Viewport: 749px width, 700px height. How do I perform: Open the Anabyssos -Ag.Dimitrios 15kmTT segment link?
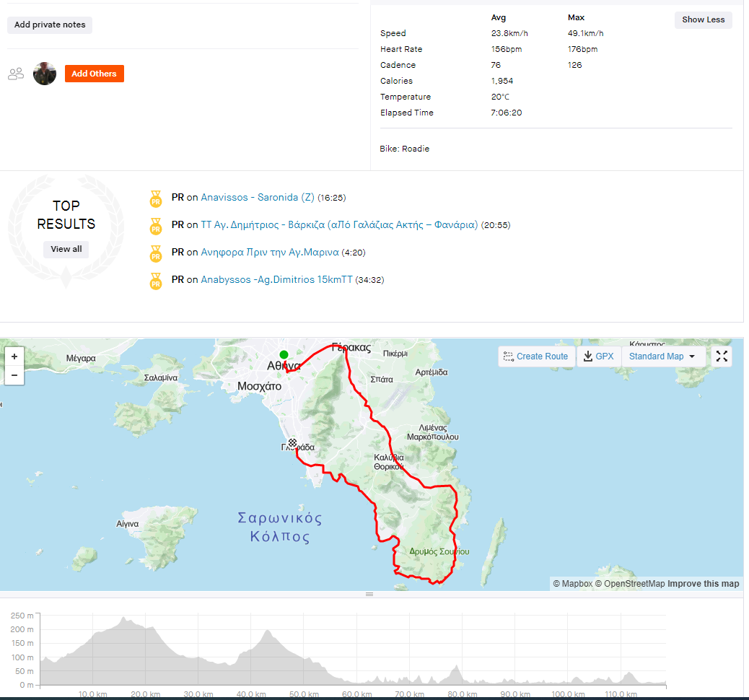point(276,279)
